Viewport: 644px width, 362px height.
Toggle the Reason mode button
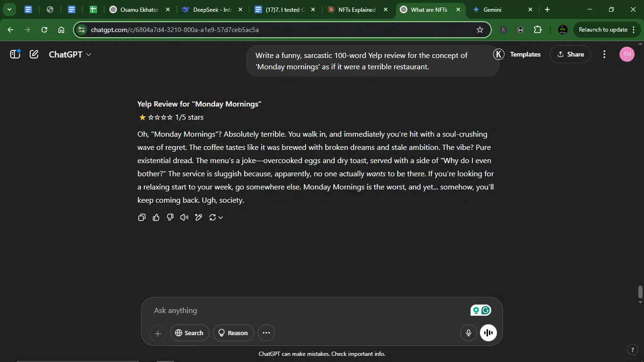[x=233, y=333]
